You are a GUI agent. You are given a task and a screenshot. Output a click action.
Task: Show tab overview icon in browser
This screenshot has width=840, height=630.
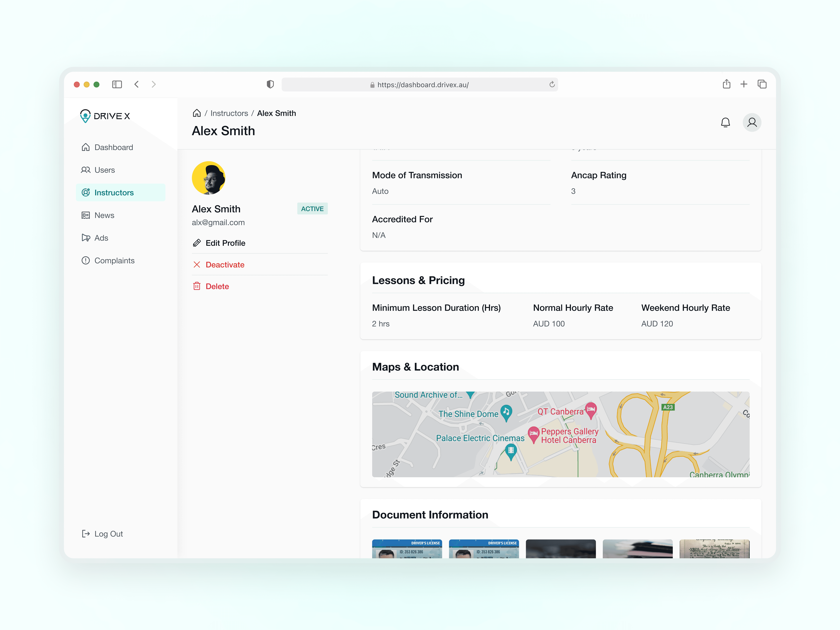(x=762, y=84)
